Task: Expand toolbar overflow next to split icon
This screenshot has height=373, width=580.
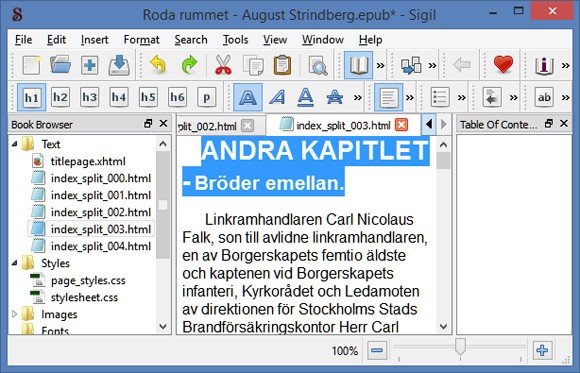Action: [432, 66]
